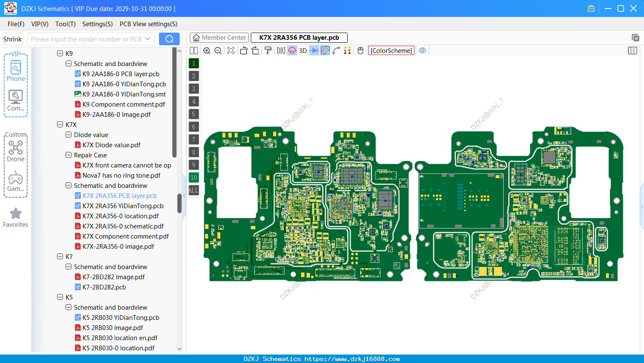This screenshot has height=363, width=644.
Task: Zoom out of the PCB view
Action: pyautogui.click(x=218, y=51)
